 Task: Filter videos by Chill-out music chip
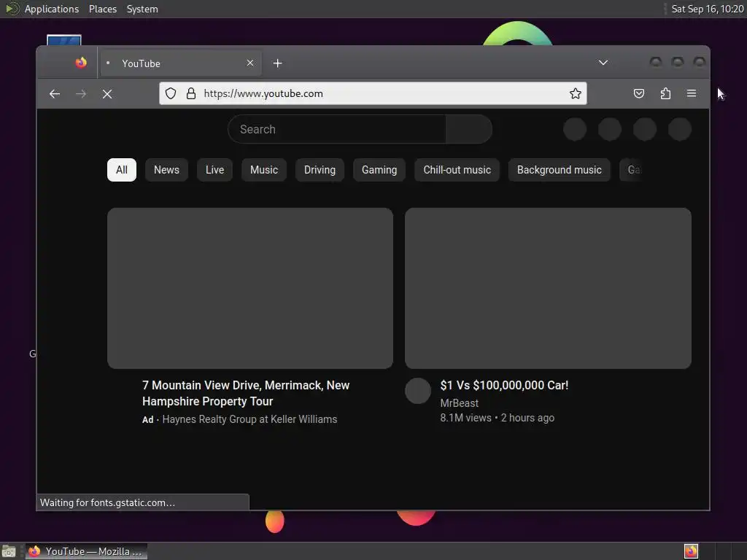[x=457, y=170]
